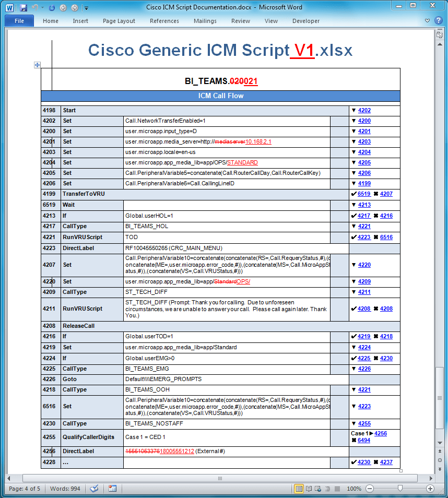
Task: Follow link 6494 in QualifyCallerDigits row
Action: (x=364, y=441)
